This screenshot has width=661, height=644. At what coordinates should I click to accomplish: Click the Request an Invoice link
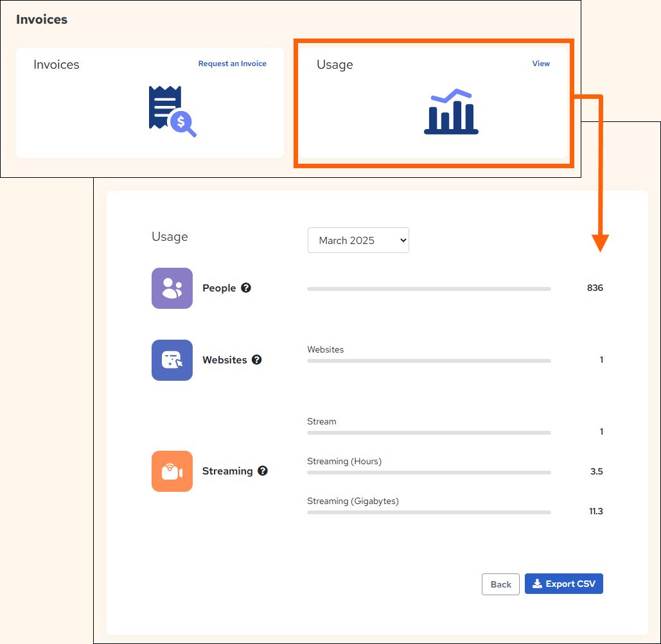tap(232, 64)
